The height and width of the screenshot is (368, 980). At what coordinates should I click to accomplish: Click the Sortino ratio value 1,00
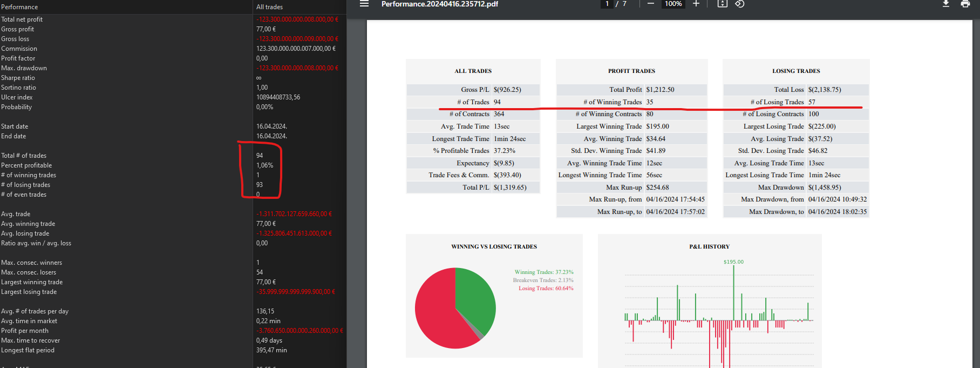coord(262,88)
